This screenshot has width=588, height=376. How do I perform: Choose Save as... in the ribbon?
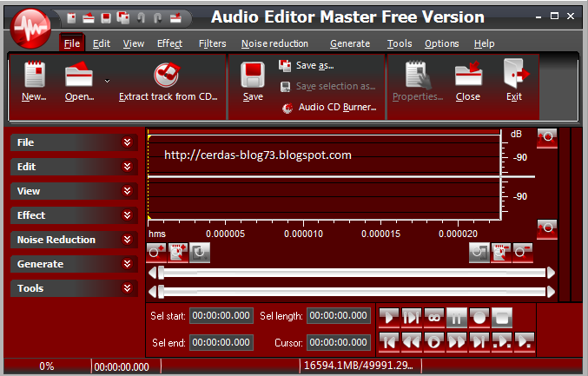coord(307,65)
